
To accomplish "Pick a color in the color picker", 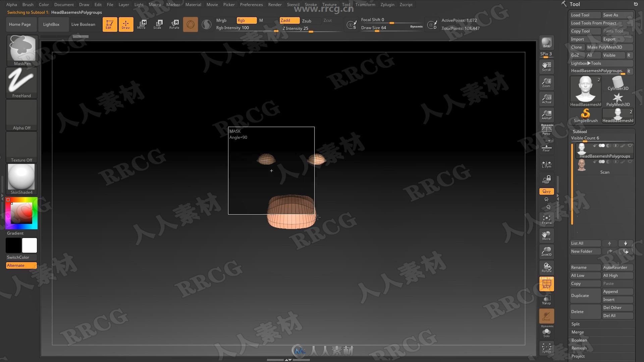I will (21, 213).
